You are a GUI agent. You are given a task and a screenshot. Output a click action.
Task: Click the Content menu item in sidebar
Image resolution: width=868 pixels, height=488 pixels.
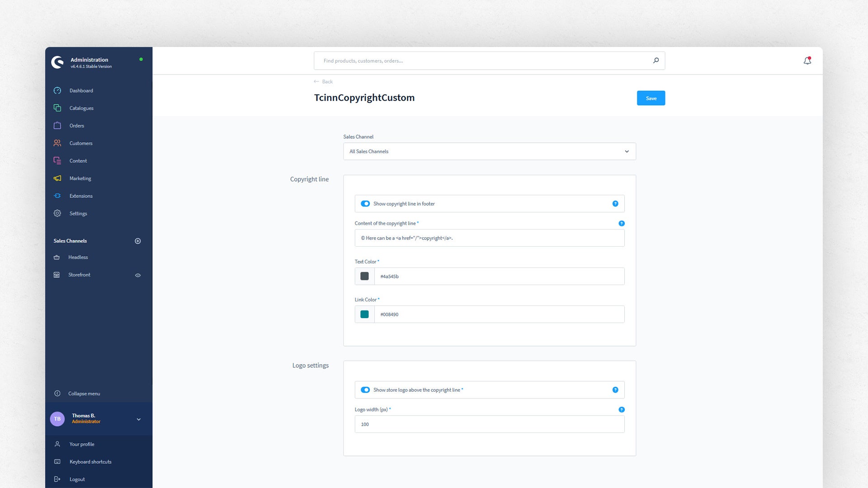coord(77,160)
